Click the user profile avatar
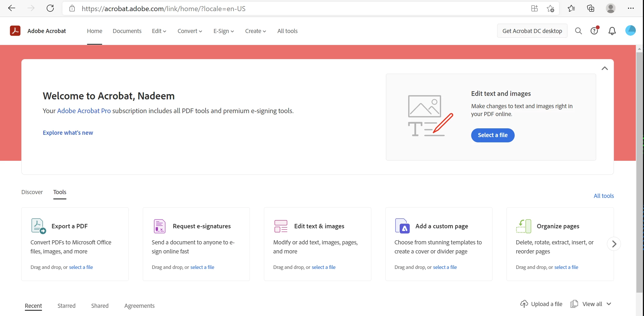The width and height of the screenshot is (644, 316). click(x=630, y=31)
